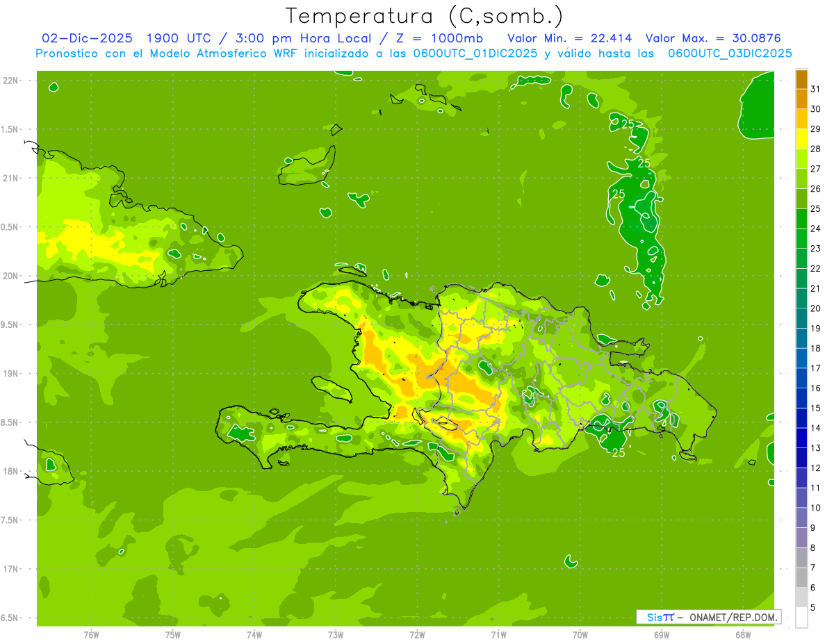Viewport: 834px width, 644px height.
Task: Click the 18N latitude tick label
Action: pyautogui.click(x=10, y=471)
